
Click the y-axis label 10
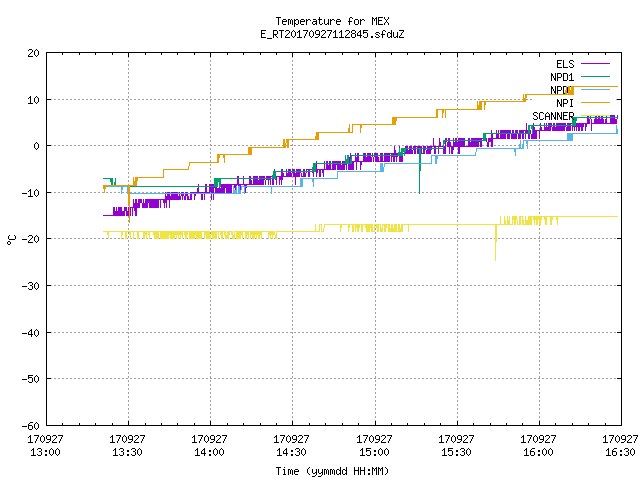point(33,100)
